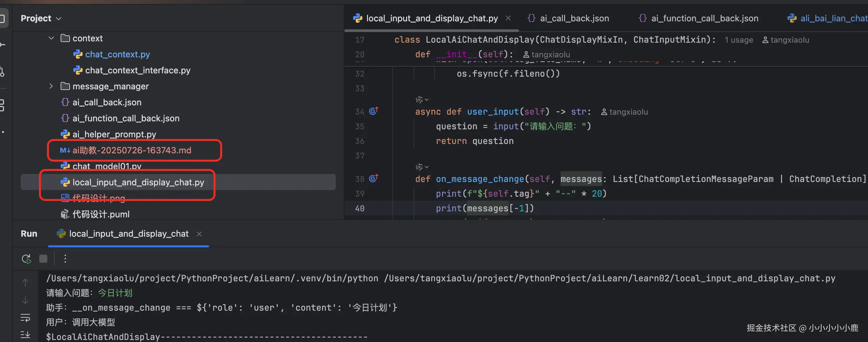Click the "os.fsync(f.fileno())" code line
This screenshot has height=342, width=868.
[508, 74]
